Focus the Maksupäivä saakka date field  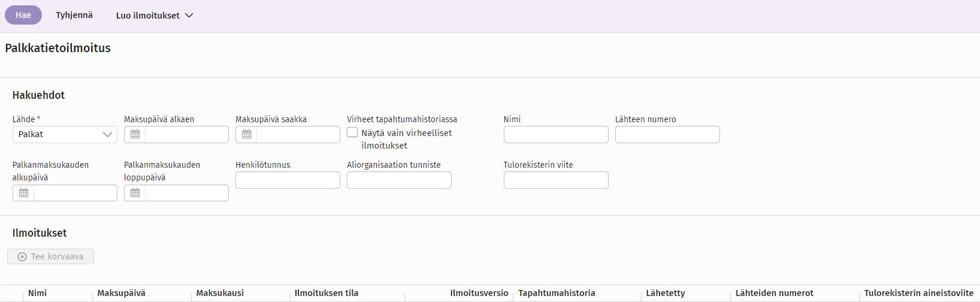[x=298, y=134]
